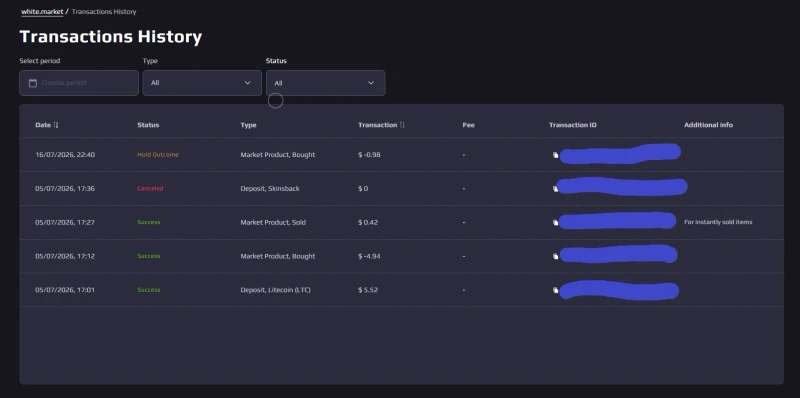Click the $ 5.52 transaction amount

pos(368,290)
